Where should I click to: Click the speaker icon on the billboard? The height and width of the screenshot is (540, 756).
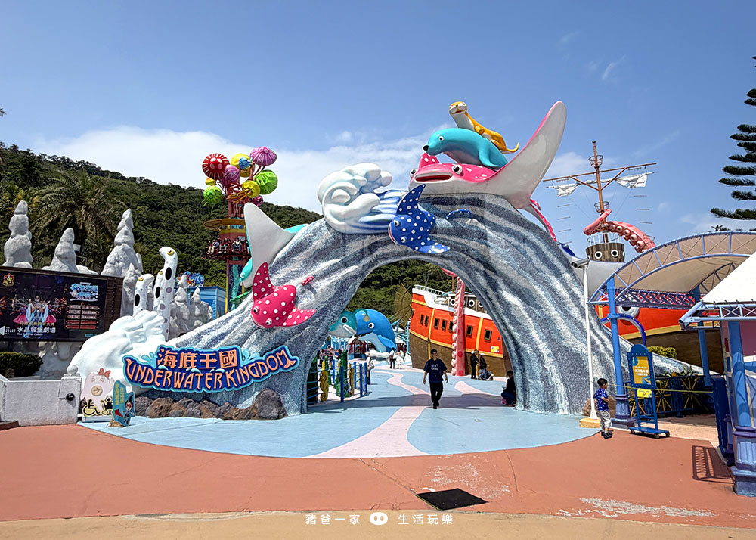click(5, 331)
